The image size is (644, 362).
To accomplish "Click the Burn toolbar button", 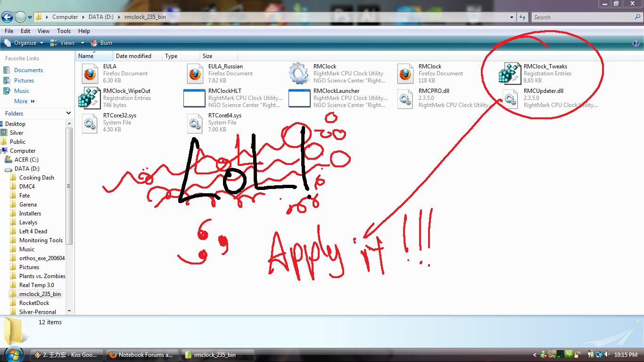I will pos(101,43).
